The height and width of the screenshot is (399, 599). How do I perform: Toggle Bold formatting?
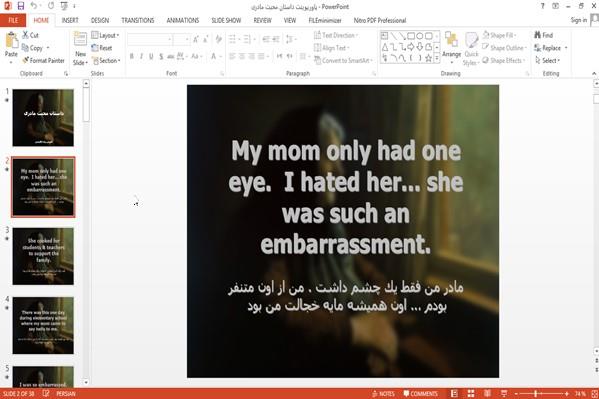(x=131, y=56)
